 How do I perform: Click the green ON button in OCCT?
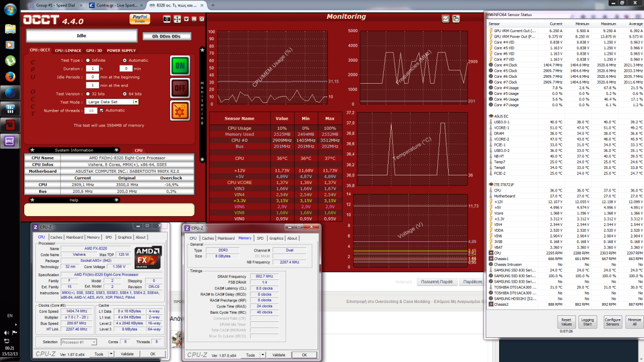pos(180,65)
